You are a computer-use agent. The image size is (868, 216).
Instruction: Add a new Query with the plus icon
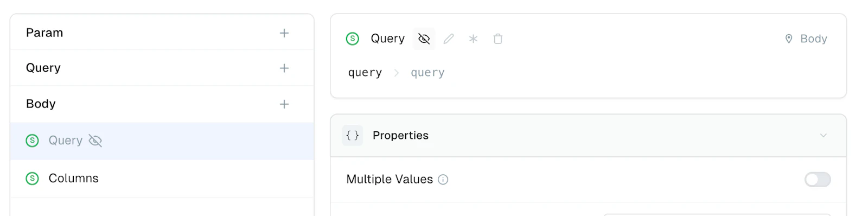(x=284, y=68)
